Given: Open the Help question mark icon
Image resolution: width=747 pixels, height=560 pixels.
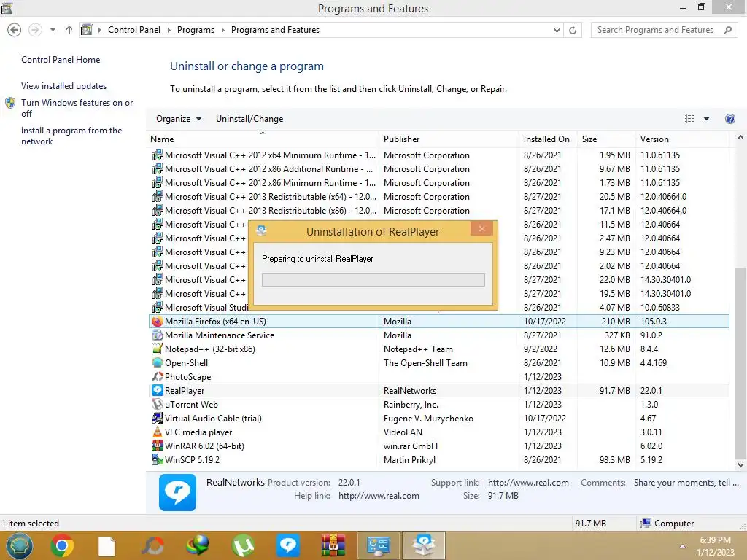Looking at the screenshot, I should 729,119.
